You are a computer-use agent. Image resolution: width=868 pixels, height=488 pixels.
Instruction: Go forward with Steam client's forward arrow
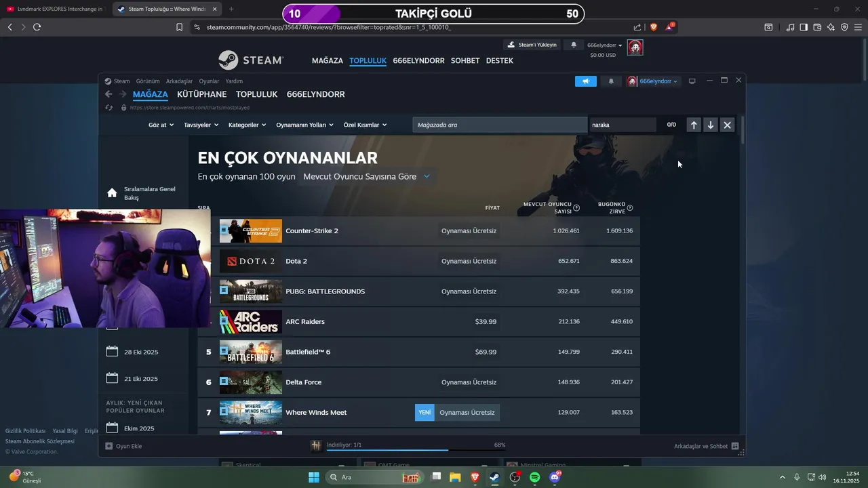122,94
